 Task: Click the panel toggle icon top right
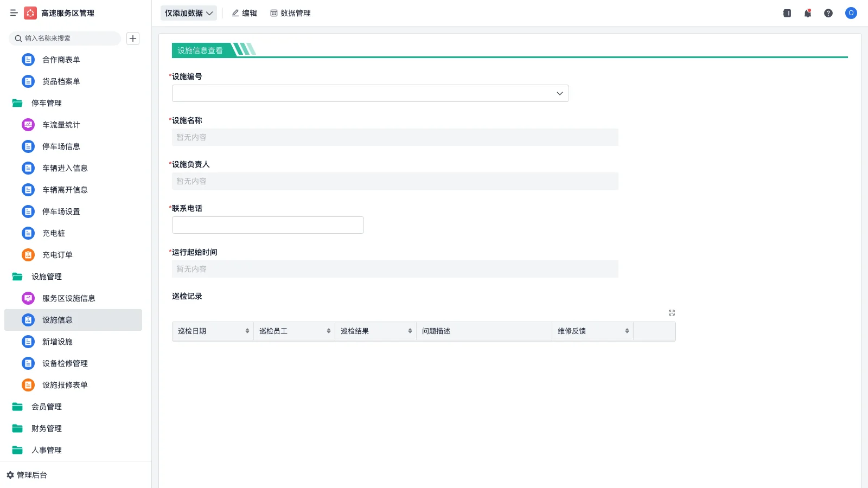(x=787, y=13)
